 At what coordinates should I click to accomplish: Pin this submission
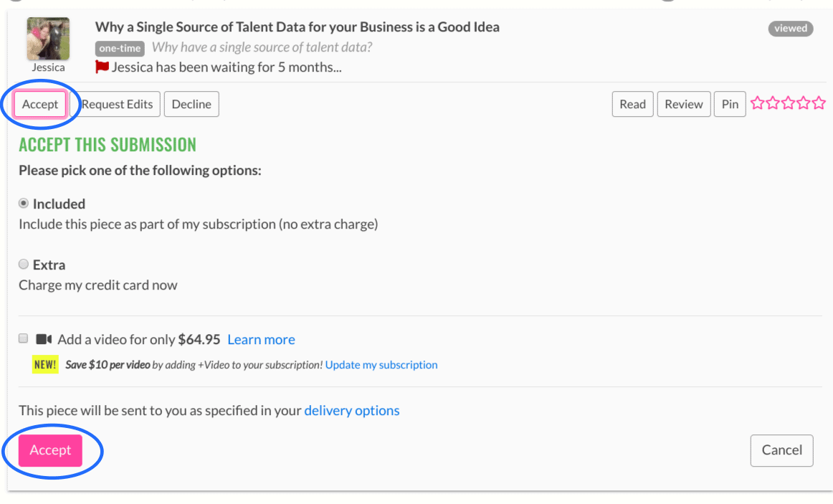(730, 104)
